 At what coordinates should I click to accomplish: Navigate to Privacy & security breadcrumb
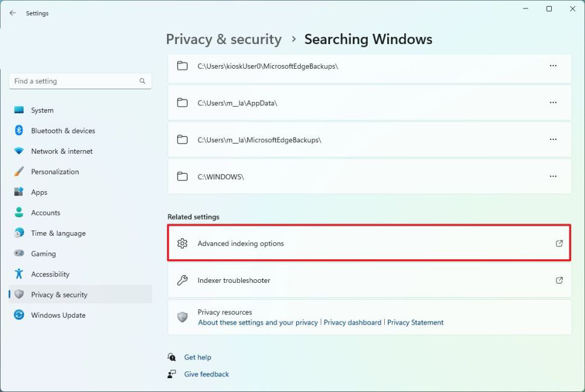pos(224,40)
